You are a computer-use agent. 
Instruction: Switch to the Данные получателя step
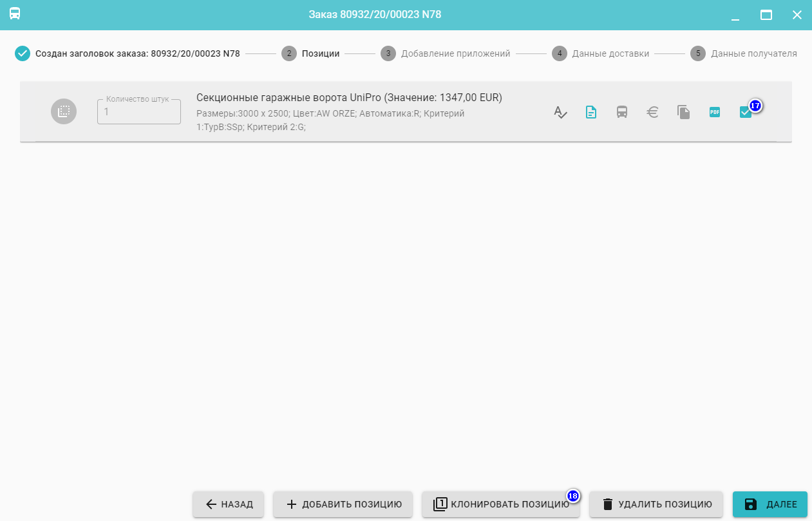(x=743, y=53)
